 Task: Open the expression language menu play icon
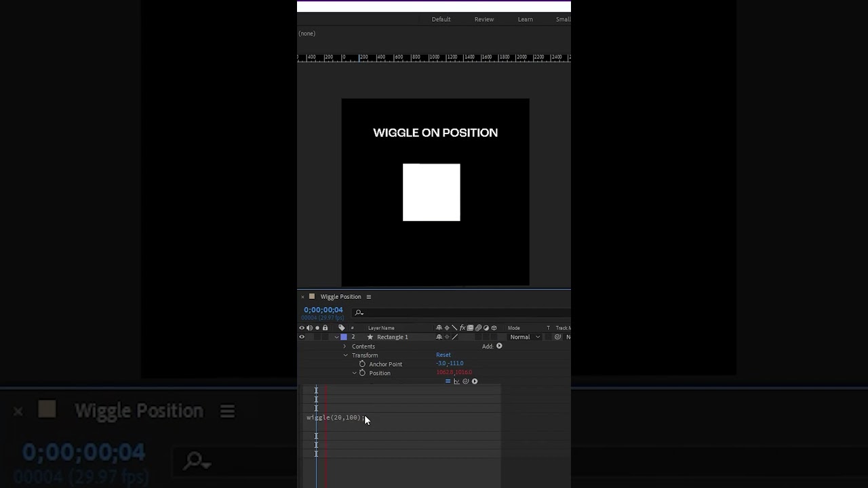[475, 381]
